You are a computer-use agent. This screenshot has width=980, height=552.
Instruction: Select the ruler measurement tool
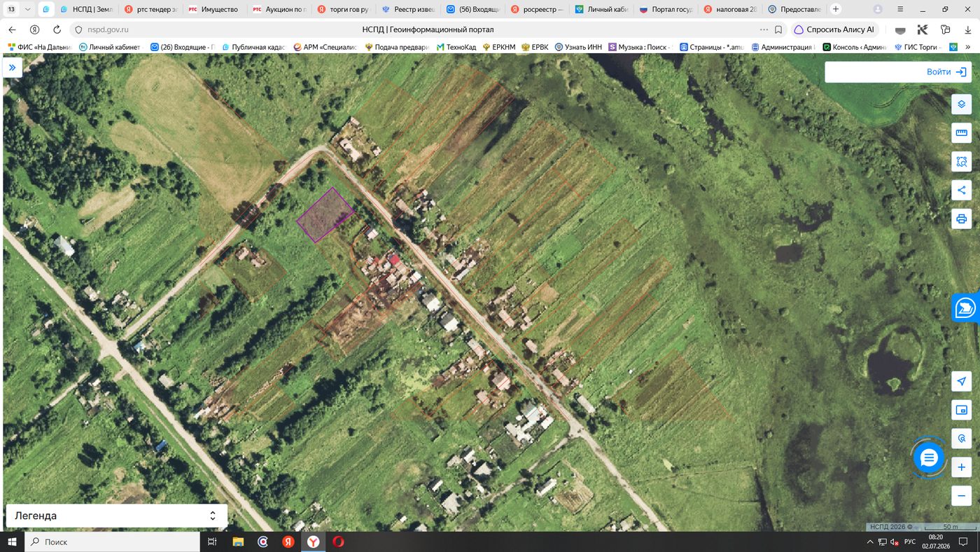tap(961, 133)
